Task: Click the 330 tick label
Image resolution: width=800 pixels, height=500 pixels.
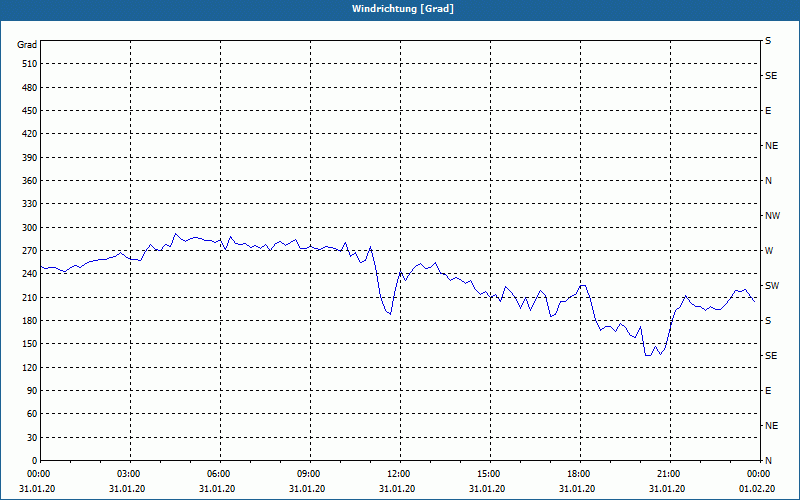Action: pos(30,204)
